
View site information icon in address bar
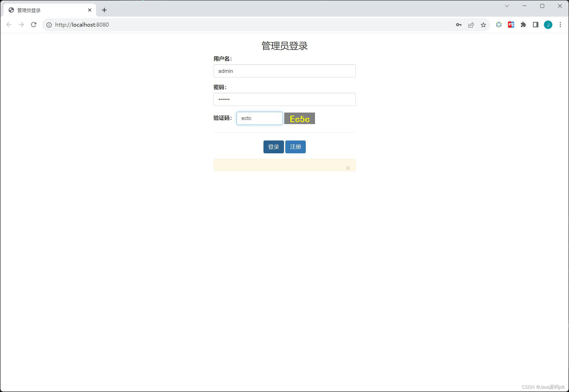pos(49,25)
